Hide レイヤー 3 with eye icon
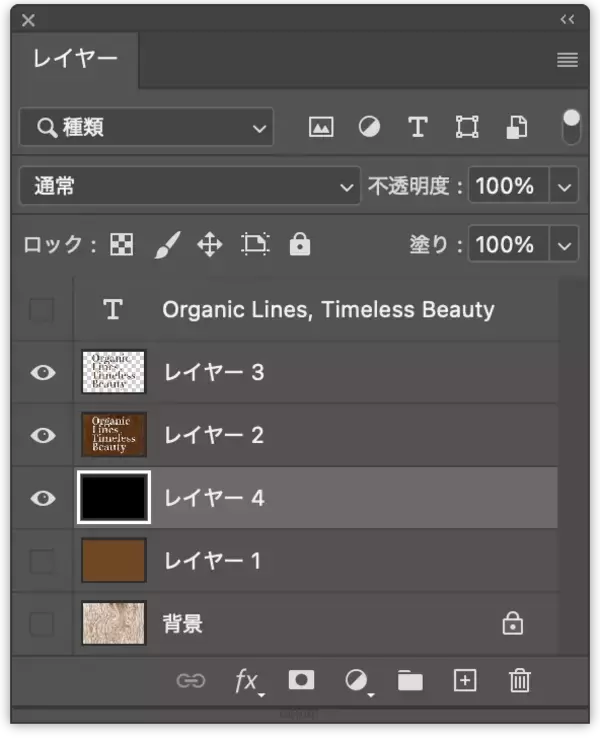 (43, 373)
